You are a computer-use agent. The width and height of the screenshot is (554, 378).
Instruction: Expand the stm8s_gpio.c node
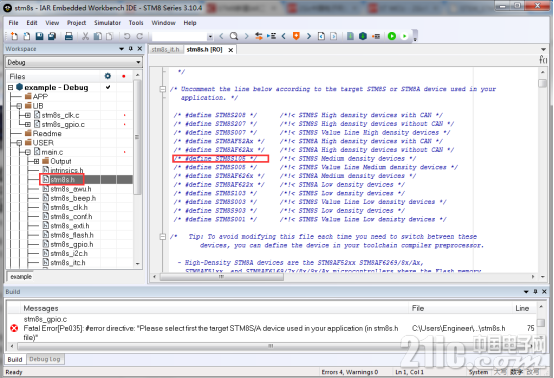(x=28, y=124)
